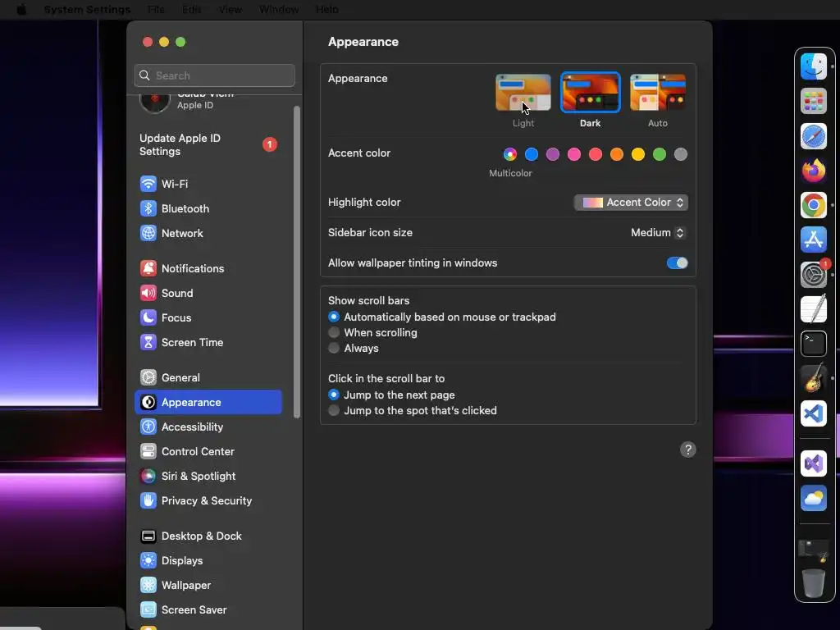Image resolution: width=840 pixels, height=630 pixels.
Task: Select green accent color
Action: click(x=660, y=154)
